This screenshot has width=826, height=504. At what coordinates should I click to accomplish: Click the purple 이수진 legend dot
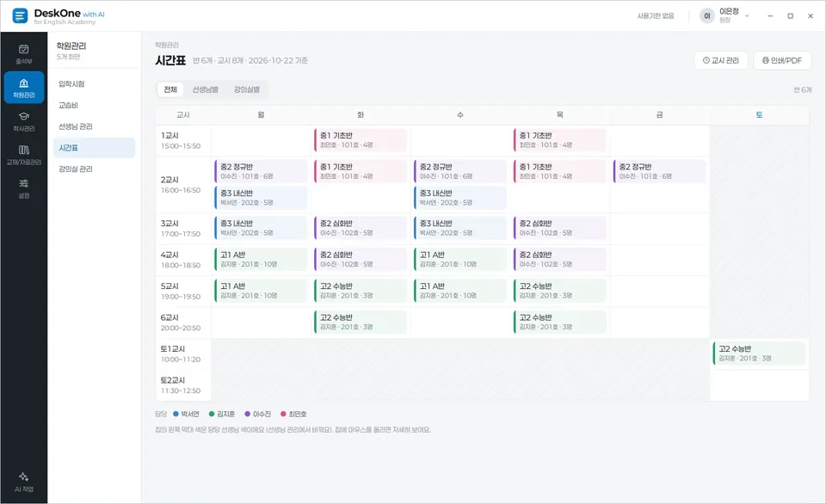(x=248, y=414)
